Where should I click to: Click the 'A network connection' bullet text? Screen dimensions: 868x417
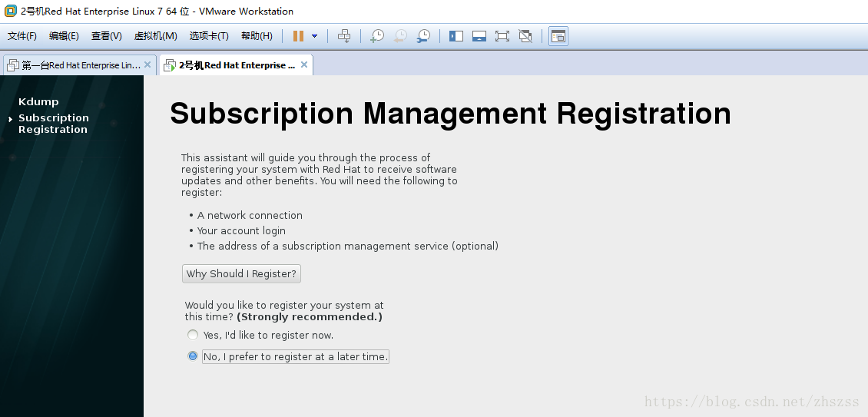click(x=250, y=216)
